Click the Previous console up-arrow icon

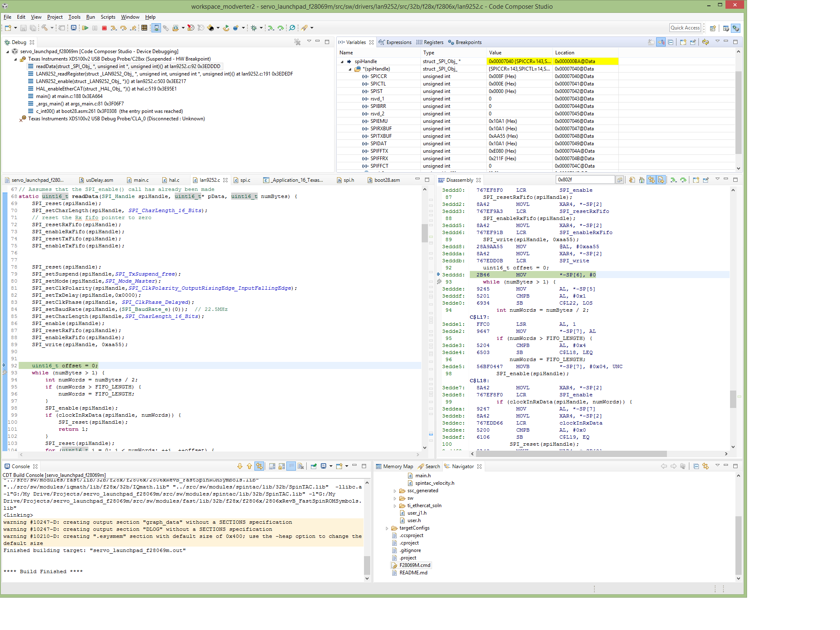(x=249, y=466)
